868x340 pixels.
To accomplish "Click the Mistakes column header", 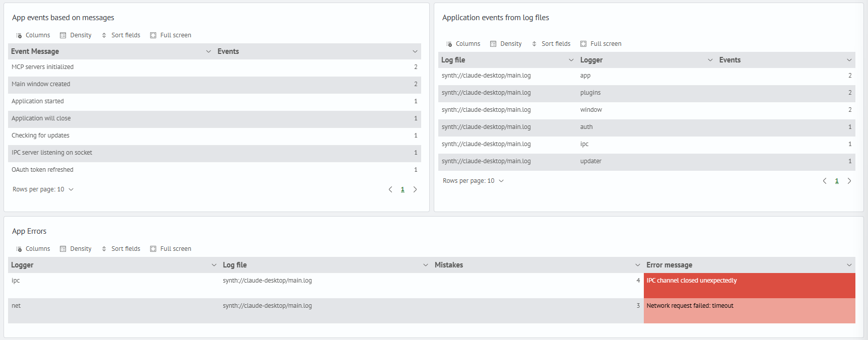I will pos(538,265).
